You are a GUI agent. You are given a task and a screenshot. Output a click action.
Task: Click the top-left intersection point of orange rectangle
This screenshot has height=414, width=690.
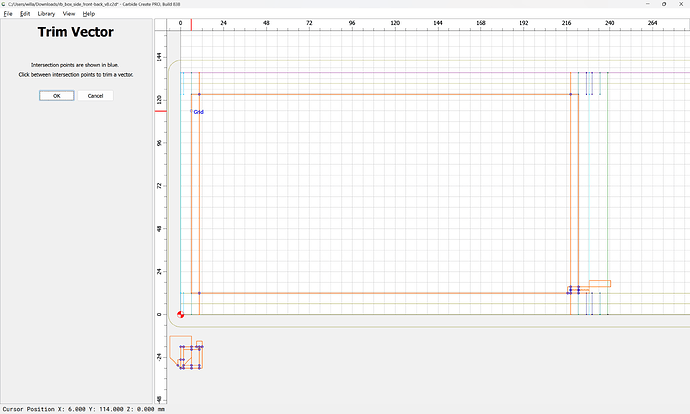coord(199,94)
